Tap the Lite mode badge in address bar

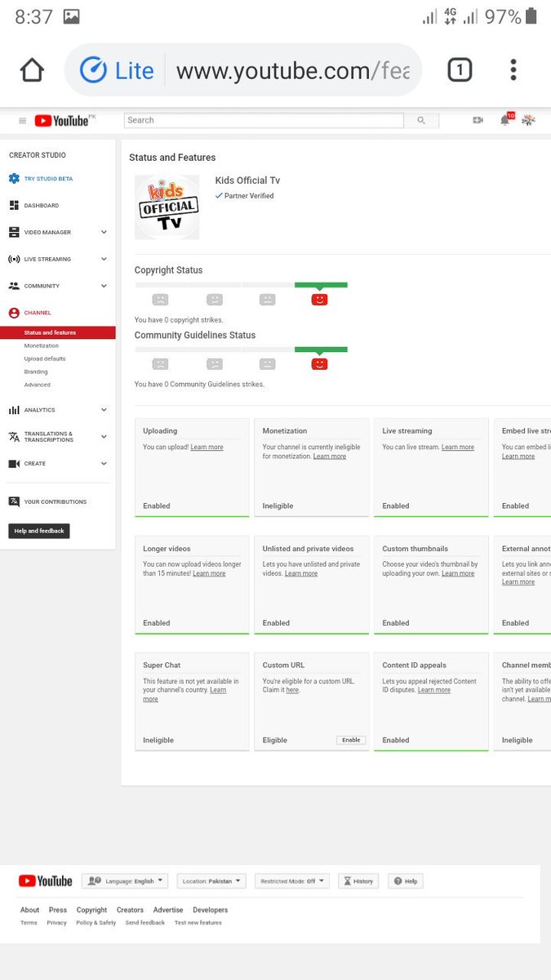(117, 70)
